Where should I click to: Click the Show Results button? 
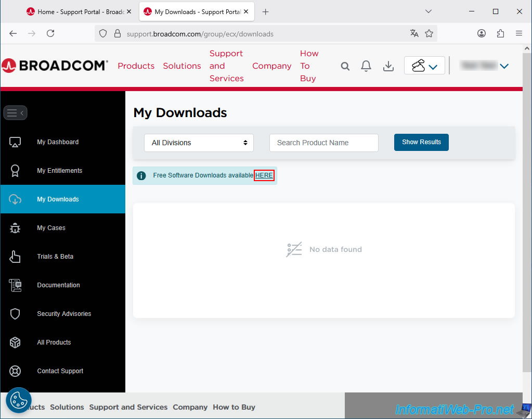tap(421, 142)
